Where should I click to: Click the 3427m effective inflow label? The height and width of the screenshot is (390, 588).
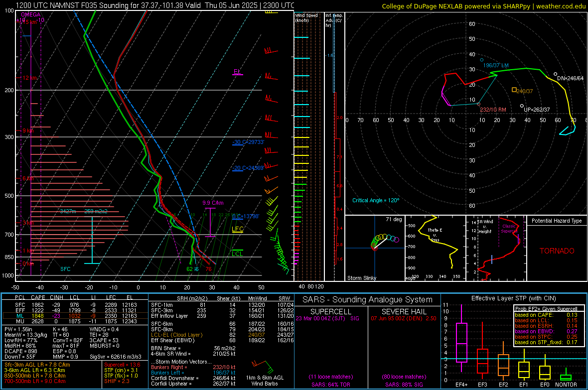pos(68,212)
